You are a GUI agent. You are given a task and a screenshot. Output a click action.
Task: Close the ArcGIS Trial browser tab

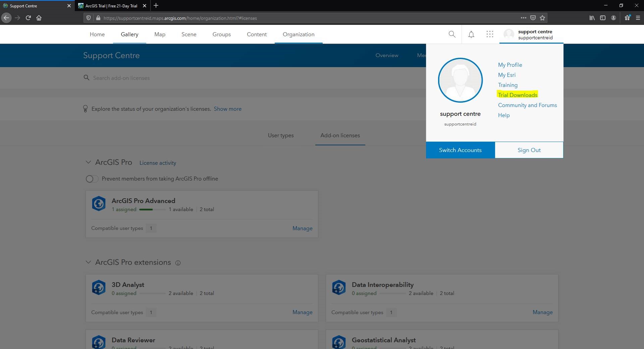[145, 6]
